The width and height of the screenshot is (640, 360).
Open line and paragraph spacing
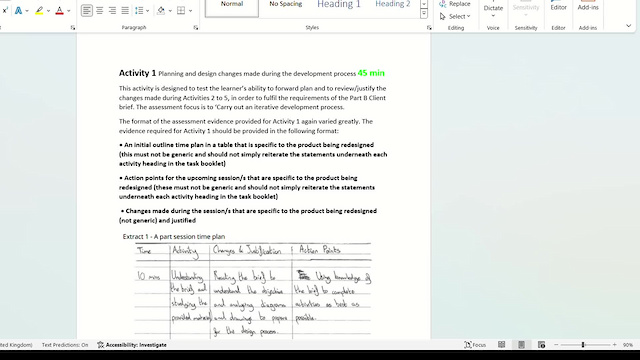(x=139, y=11)
